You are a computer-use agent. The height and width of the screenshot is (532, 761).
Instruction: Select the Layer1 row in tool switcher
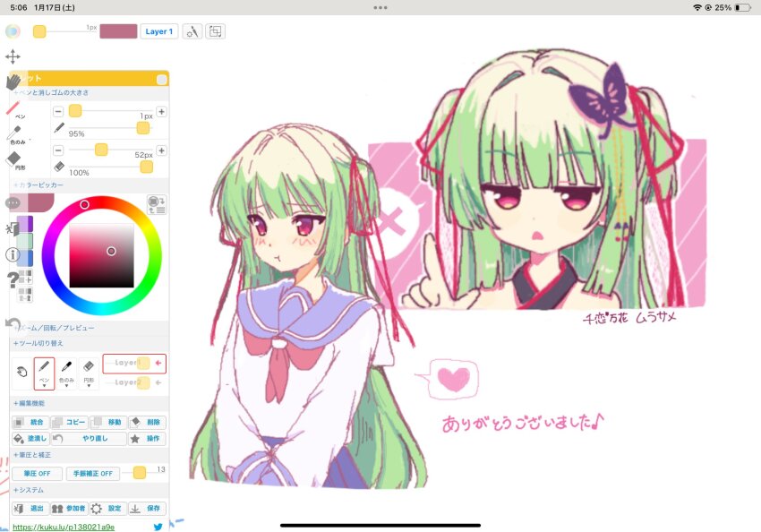134,363
